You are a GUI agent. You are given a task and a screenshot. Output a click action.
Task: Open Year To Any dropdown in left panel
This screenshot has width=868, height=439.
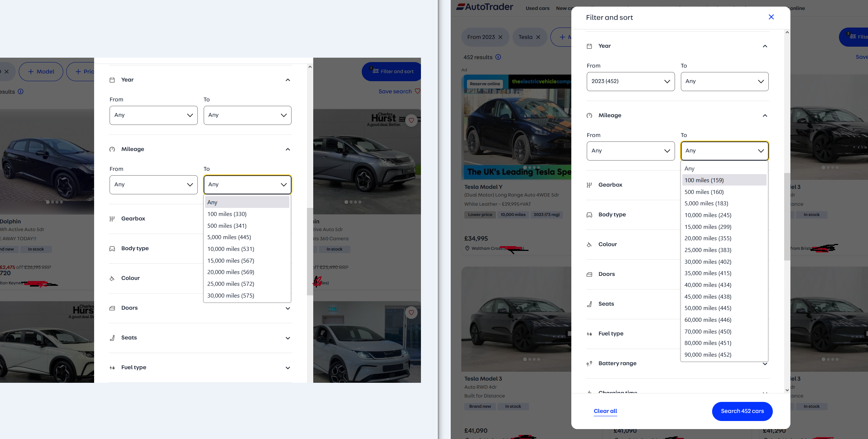[x=247, y=115]
